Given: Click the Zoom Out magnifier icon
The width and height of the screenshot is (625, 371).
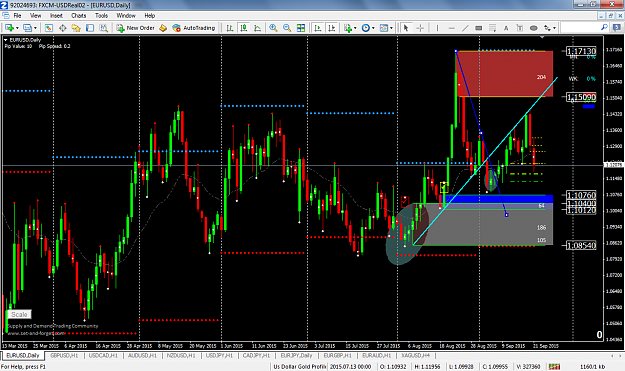Looking at the screenshot, I should 287,28.
